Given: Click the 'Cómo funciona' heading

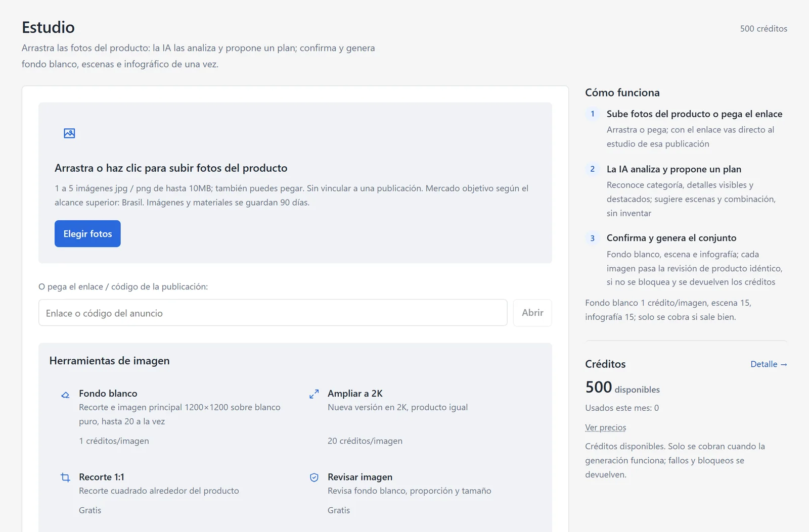Looking at the screenshot, I should (x=622, y=92).
